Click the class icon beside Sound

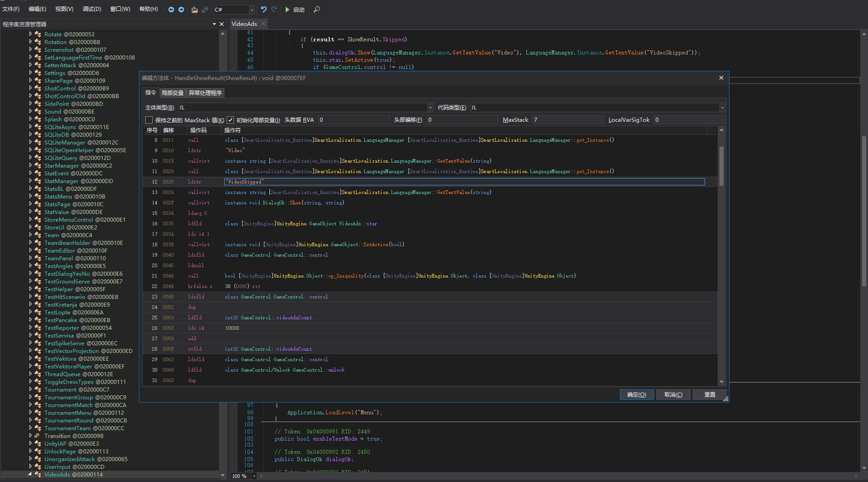pos(38,111)
